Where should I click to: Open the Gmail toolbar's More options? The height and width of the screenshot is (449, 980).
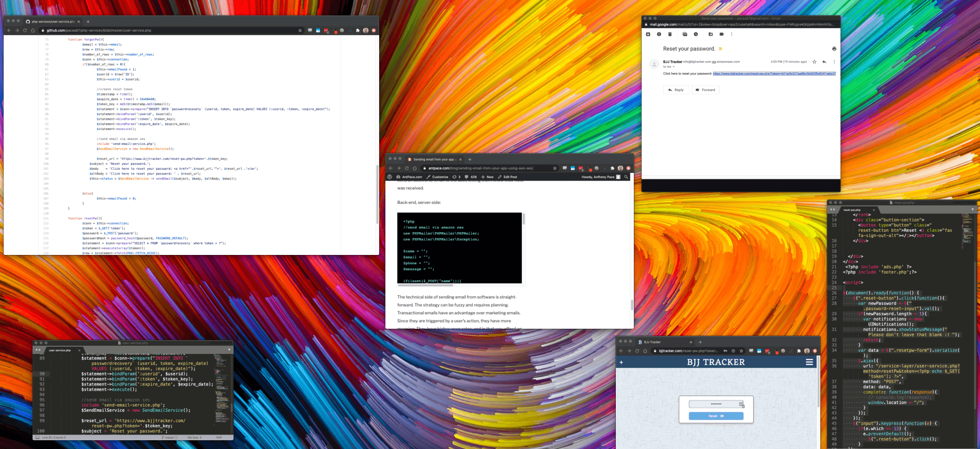pos(732,34)
